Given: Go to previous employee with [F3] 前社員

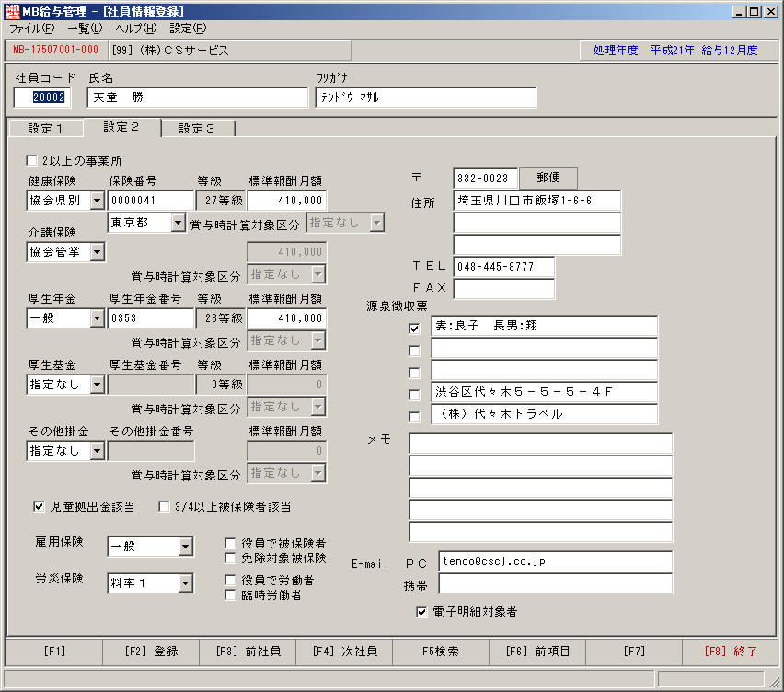Looking at the screenshot, I should coord(248,652).
